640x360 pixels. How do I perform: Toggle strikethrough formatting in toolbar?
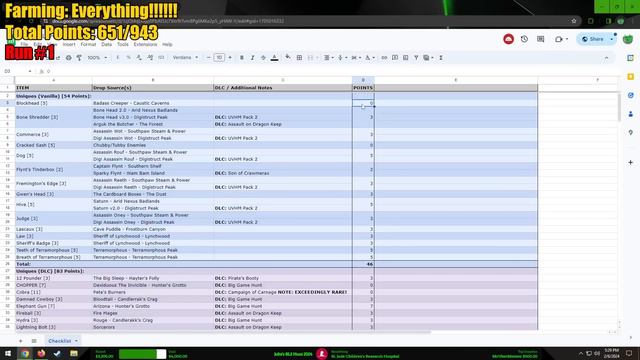point(263,58)
